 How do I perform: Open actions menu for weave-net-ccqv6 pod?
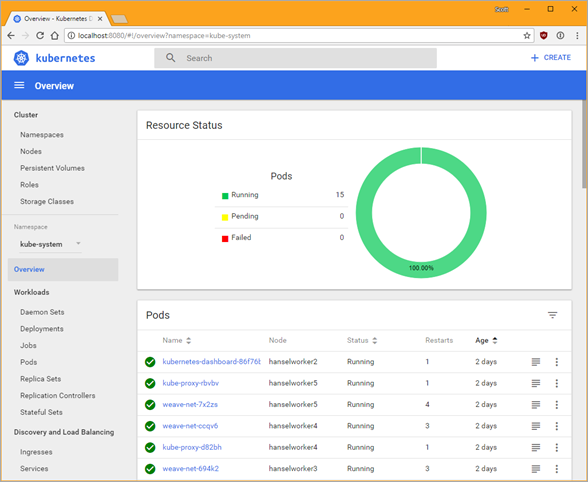pyautogui.click(x=557, y=426)
